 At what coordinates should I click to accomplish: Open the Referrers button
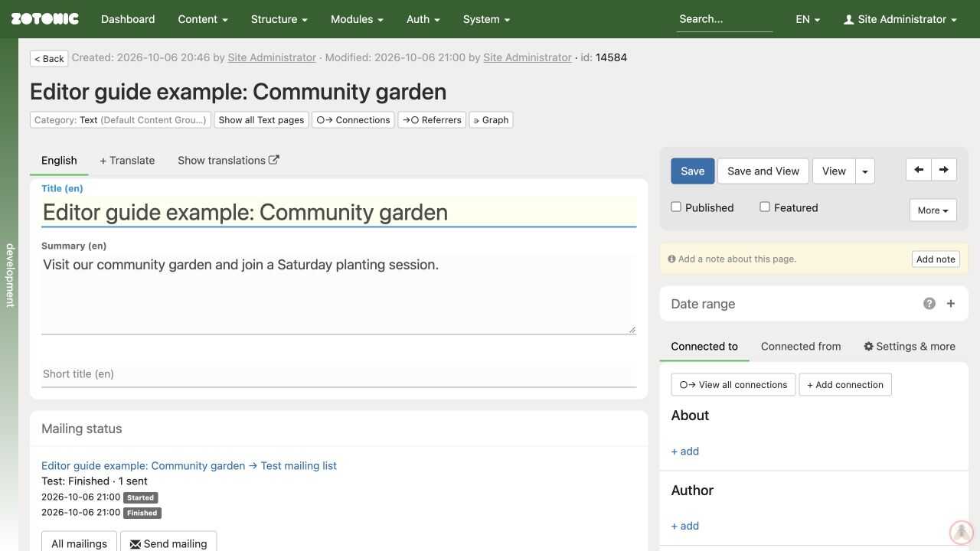click(432, 120)
